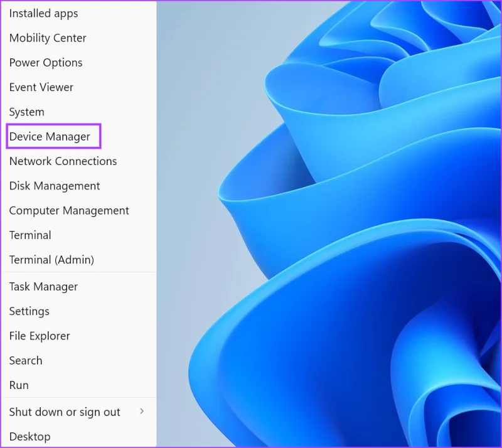Viewport: 502px width, 448px height.
Task: Expand the Shut down submenu arrow
Action: (x=142, y=411)
